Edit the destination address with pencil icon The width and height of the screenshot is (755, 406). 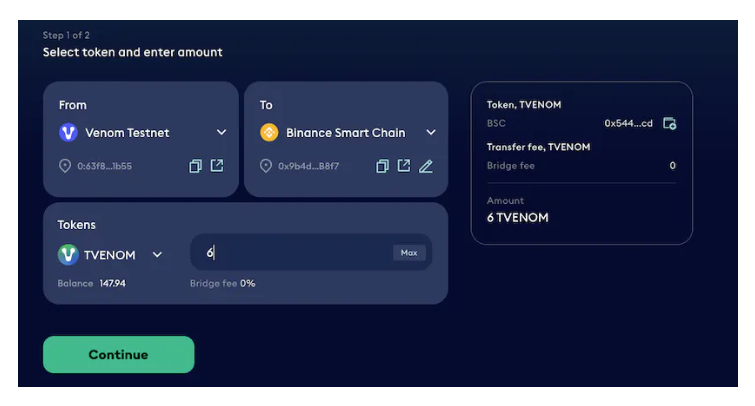click(x=426, y=166)
